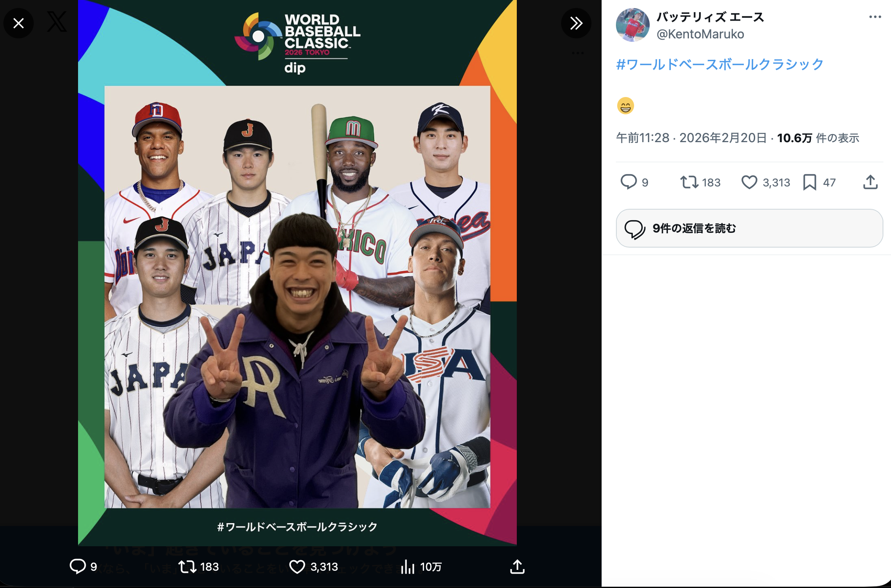Repost using the right panel retweet icon
891x588 pixels.
coord(689,182)
